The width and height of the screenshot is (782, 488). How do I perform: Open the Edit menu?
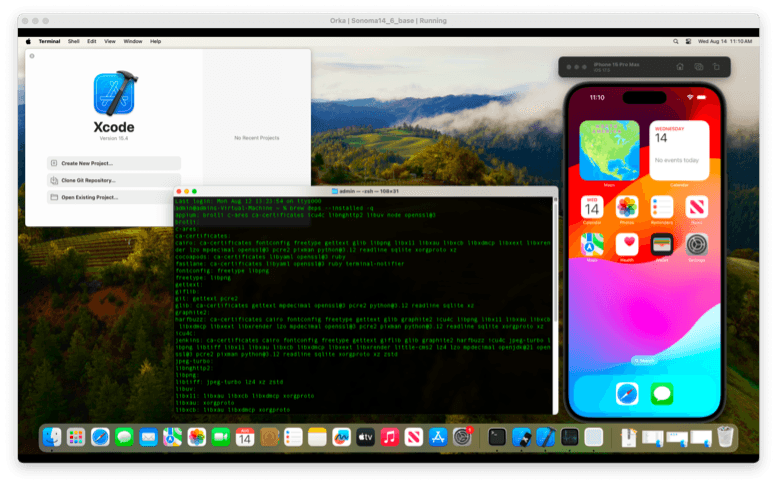coord(92,41)
